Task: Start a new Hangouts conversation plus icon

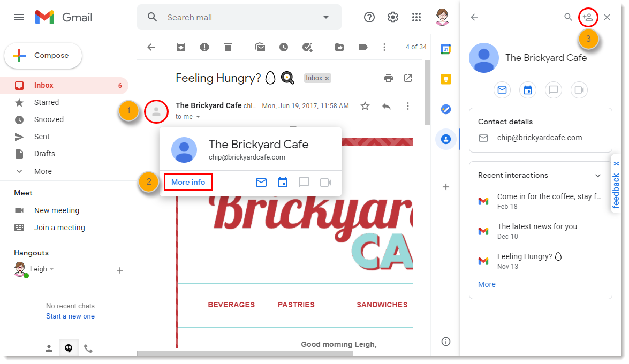Action: [119, 270]
